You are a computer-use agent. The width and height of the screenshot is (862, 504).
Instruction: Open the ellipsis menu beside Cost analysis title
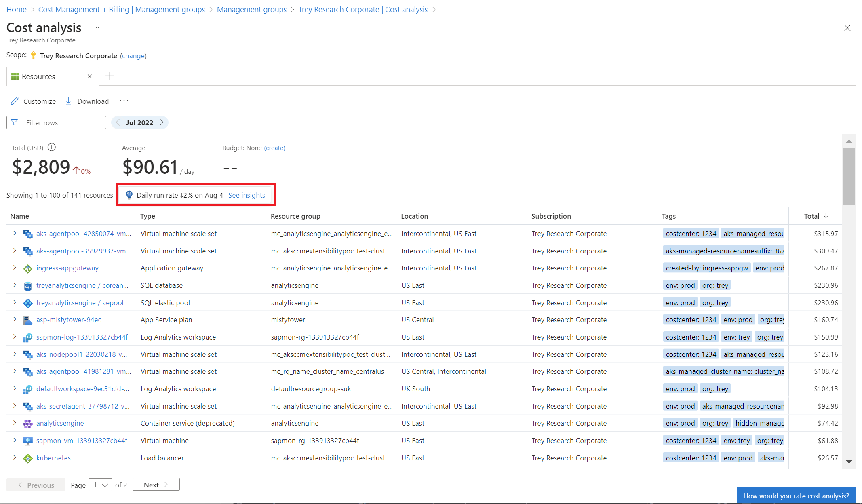(99, 28)
